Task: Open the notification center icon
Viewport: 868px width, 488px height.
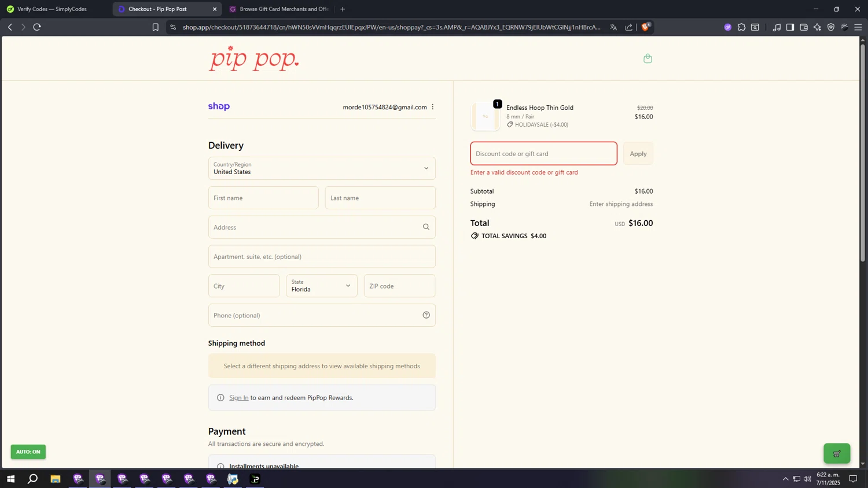Action: 853,479
